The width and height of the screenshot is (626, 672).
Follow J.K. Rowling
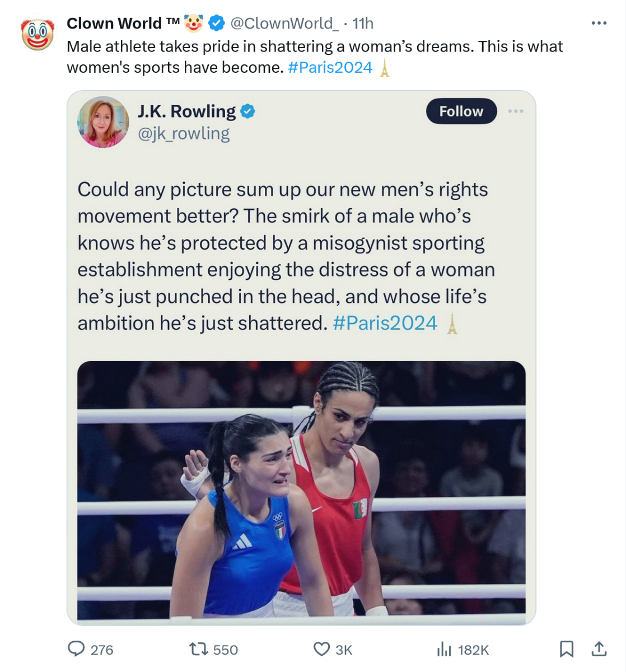point(461,111)
